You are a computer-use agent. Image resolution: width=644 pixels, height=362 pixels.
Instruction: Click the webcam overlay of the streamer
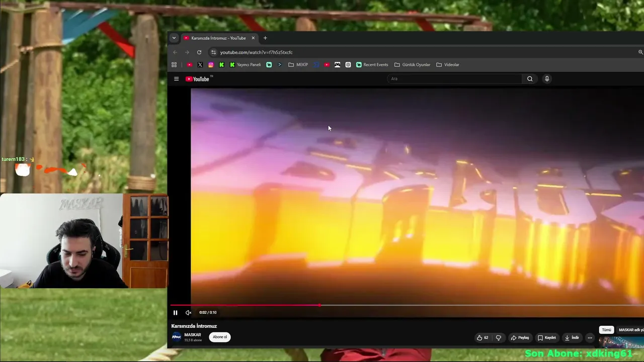tap(84, 241)
